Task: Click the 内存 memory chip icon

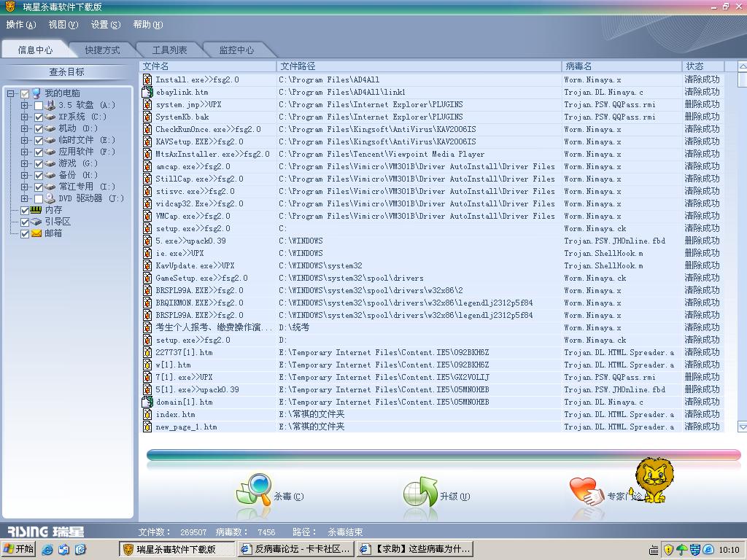Action: [36, 210]
